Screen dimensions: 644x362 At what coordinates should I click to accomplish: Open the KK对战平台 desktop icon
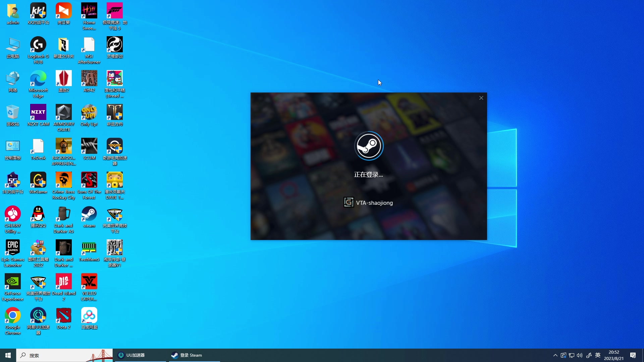coord(38,14)
